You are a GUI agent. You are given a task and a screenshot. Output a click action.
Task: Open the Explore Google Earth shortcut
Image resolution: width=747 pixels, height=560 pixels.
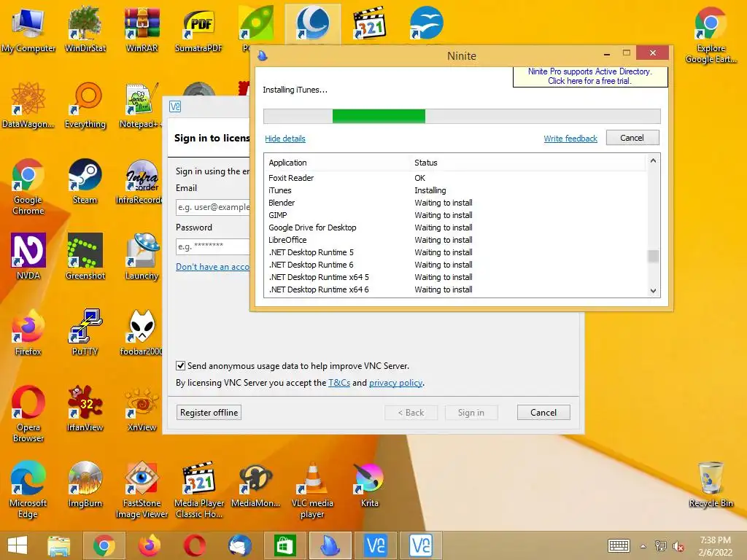pos(711,36)
